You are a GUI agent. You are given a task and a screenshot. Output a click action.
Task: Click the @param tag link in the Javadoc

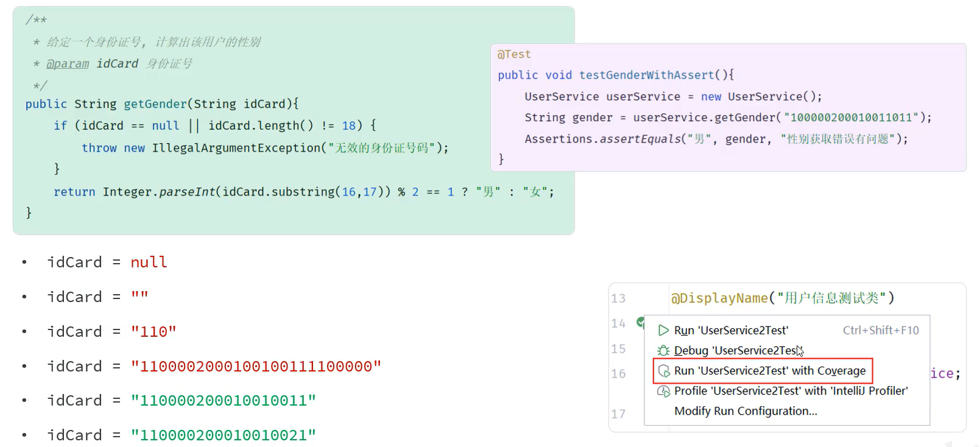(68, 64)
